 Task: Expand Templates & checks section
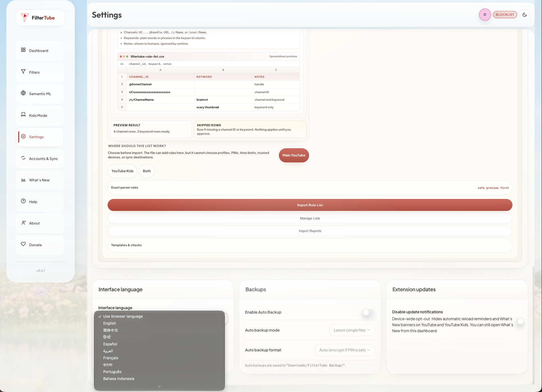310,245
